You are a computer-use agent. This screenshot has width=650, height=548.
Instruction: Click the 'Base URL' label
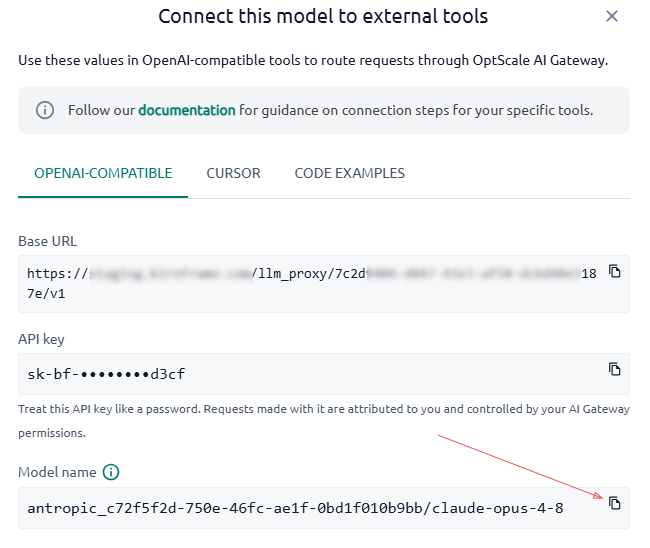coord(48,241)
